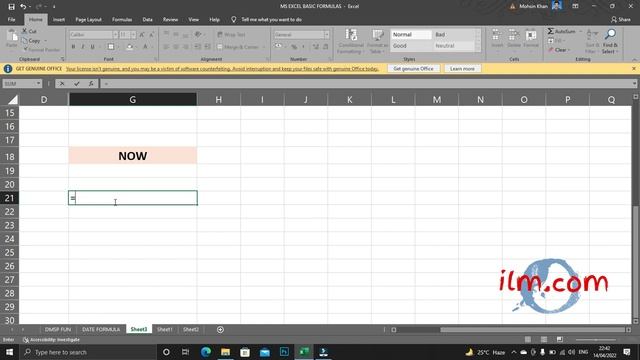Toggle Bold formatting
640x360 pixels.
73,47
